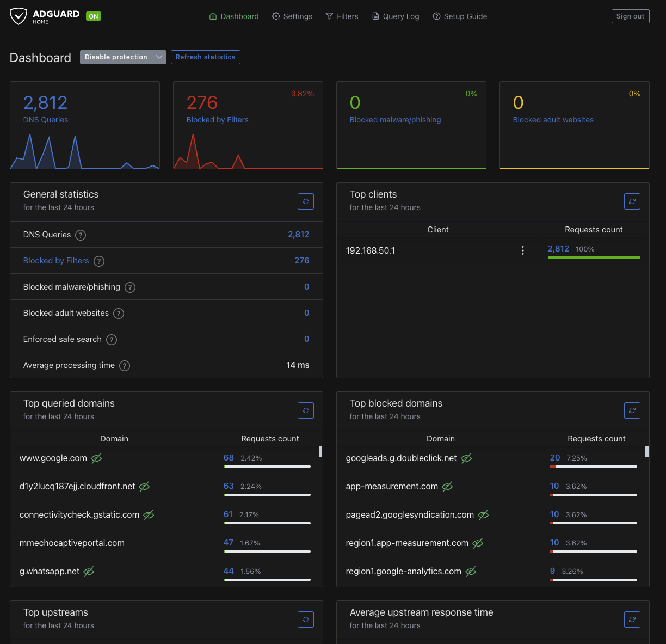This screenshot has height=644, width=666.
Task: Open the Dashboard tab
Action: 234,16
